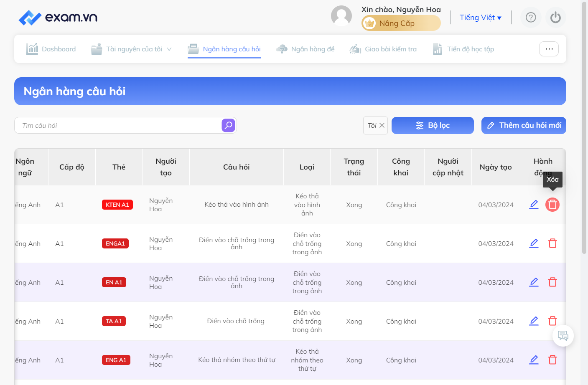Screen dimensions: 588x385
Task: Remove the Tôi filter tag
Action: (x=382, y=125)
